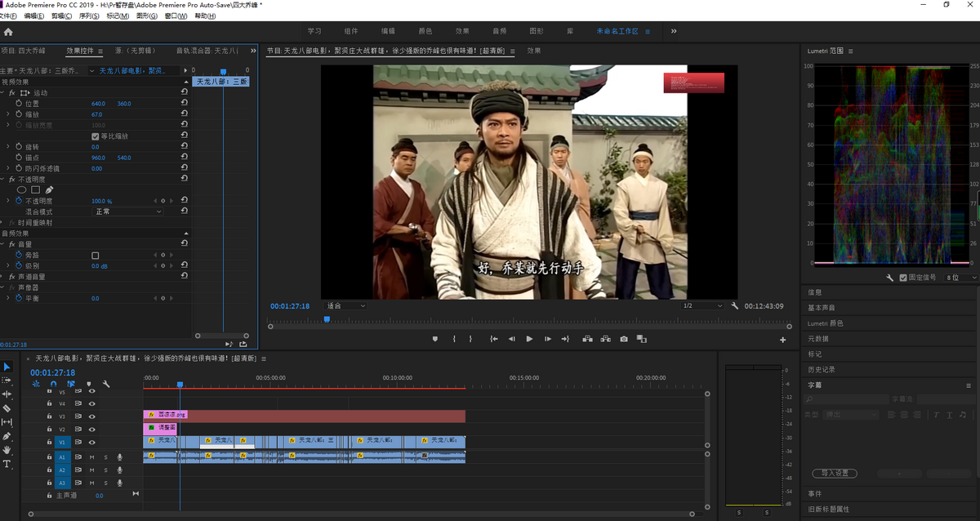The height and width of the screenshot is (521, 980).
Task: Click the Import Settings button
Action: click(834, 474)
